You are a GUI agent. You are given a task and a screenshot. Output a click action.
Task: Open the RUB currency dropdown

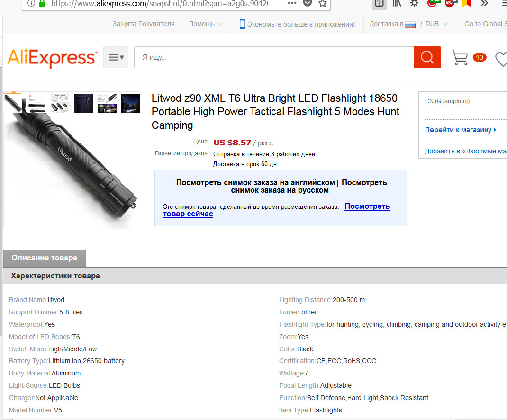[x=436, y=24]
